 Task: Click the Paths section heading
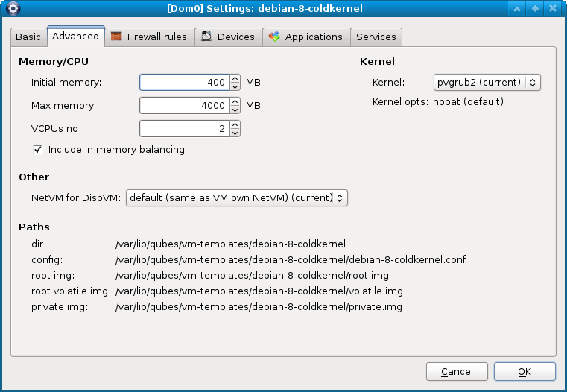click(34, 227)
